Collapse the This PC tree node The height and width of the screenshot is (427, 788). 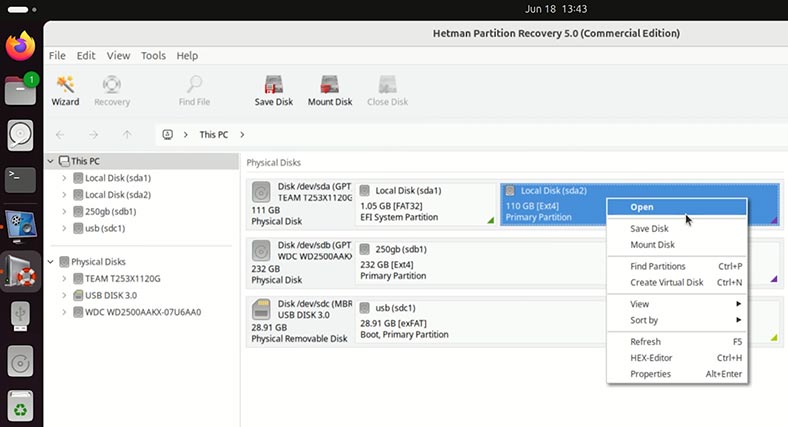[51, 161]
